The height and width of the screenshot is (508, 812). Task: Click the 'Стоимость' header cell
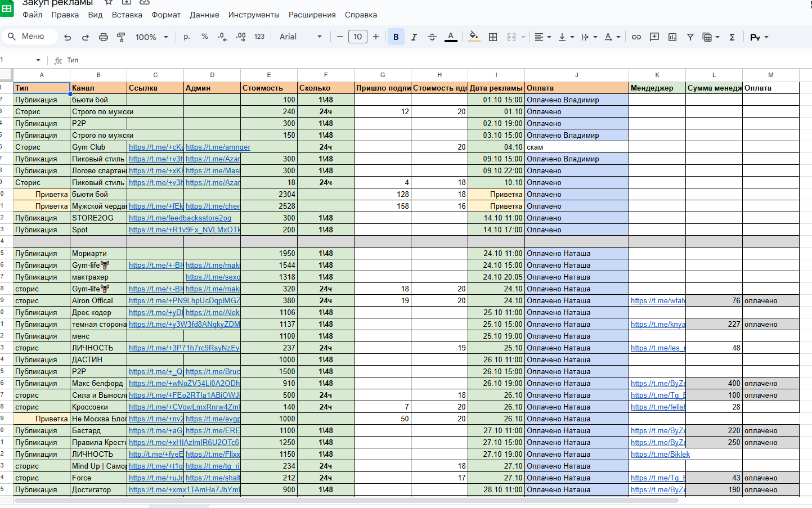pos(269,88)
